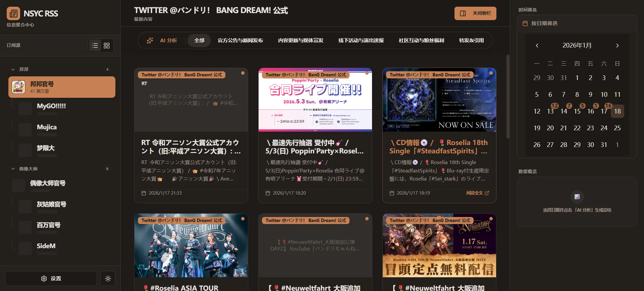
Task: Toggle light/dark theme sun icon
Action: click(x=108, y=279)
